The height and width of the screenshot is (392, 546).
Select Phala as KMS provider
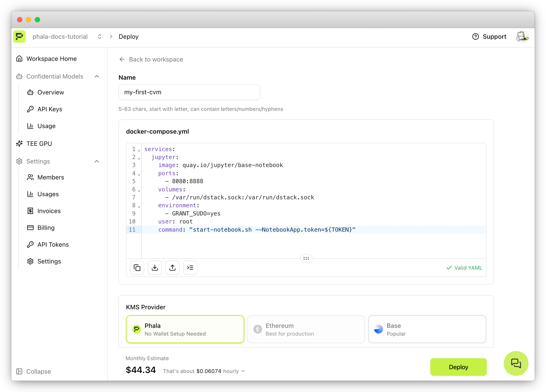185,329
